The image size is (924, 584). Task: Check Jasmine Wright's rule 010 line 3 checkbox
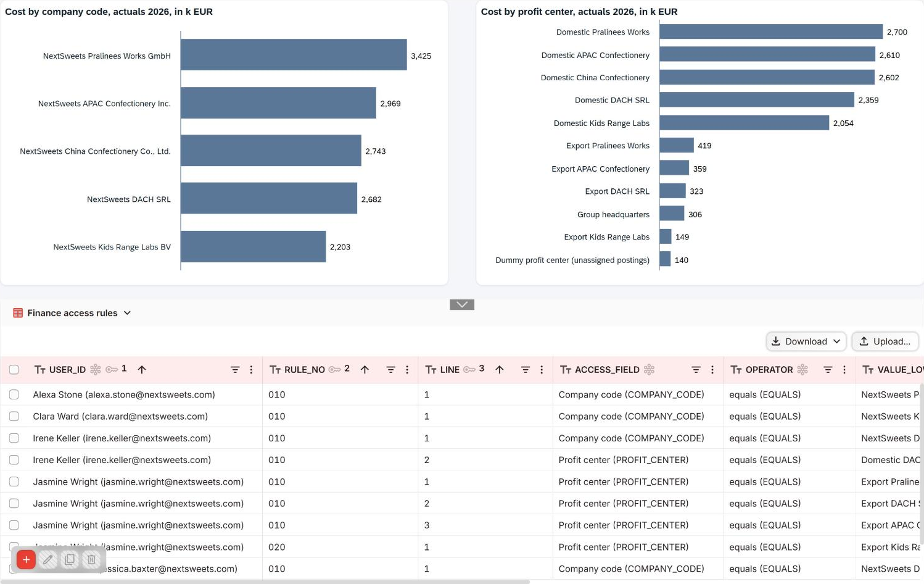pos(14,525)
